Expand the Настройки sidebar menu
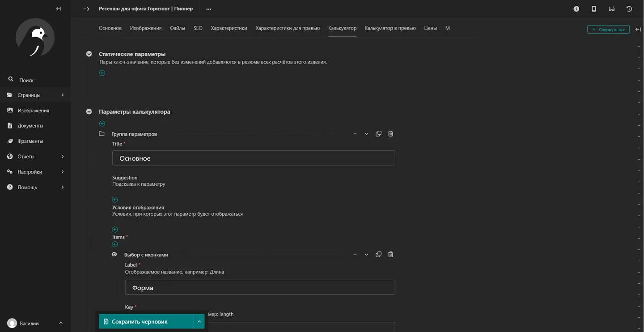 click(63, 172)
